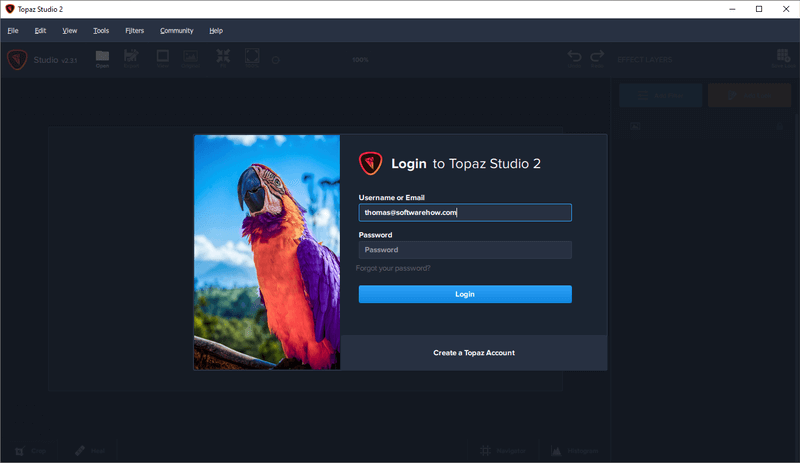800x463 pixels.
Task: Open the Edit menu
Action: click(40, 31)
